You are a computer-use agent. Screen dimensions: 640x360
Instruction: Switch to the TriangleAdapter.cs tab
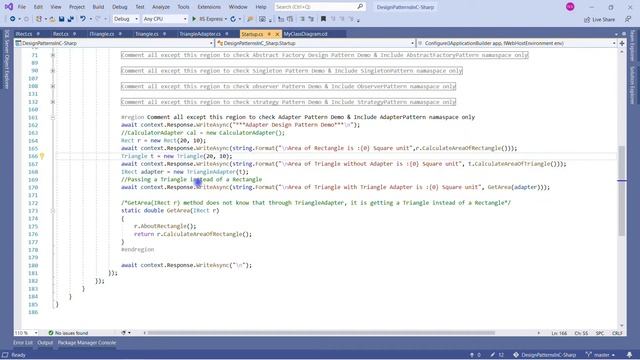(x=200, y=34)
